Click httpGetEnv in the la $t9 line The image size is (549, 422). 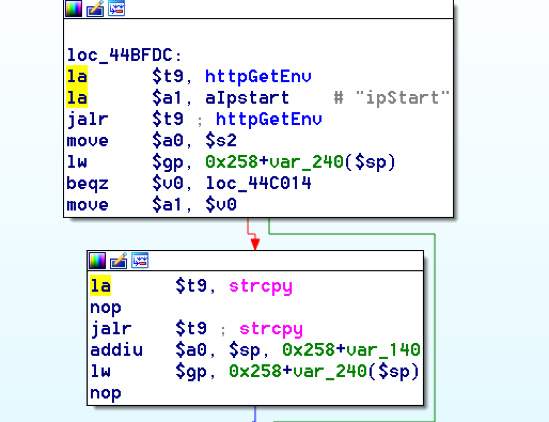(x=258, y=76)
